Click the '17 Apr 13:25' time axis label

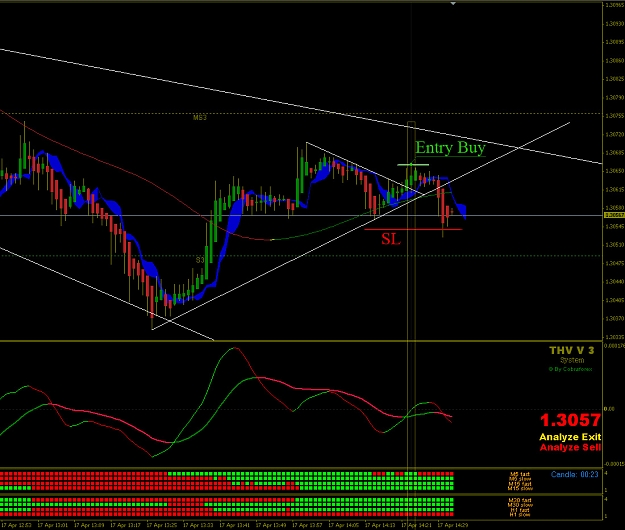click(161, 525)
